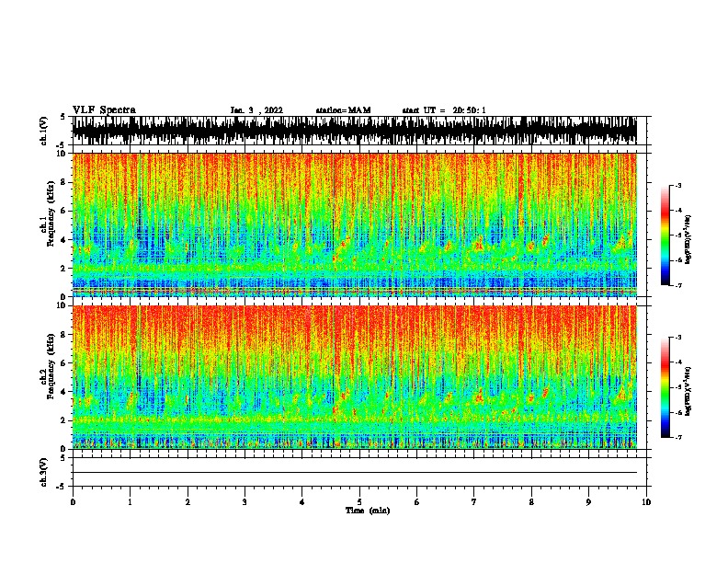Click time axis tick label "7"
728x563 pixels.
(x=474, y=502)
